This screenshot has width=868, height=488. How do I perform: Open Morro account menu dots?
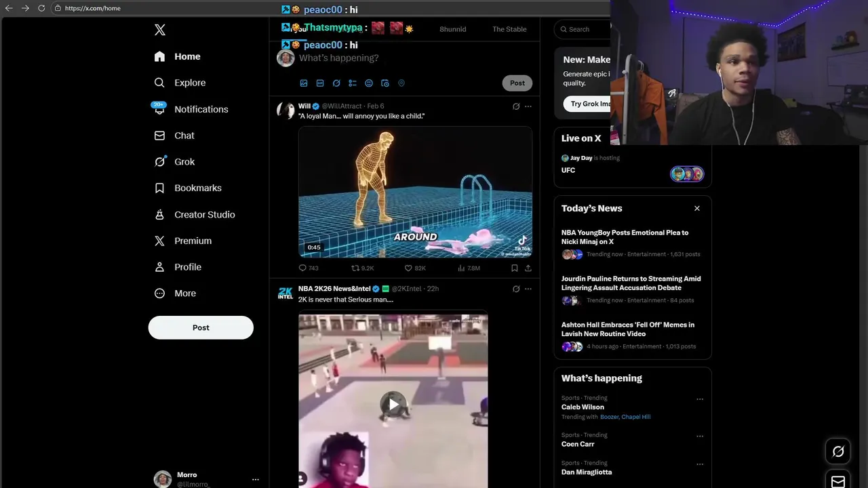[256, 479]
